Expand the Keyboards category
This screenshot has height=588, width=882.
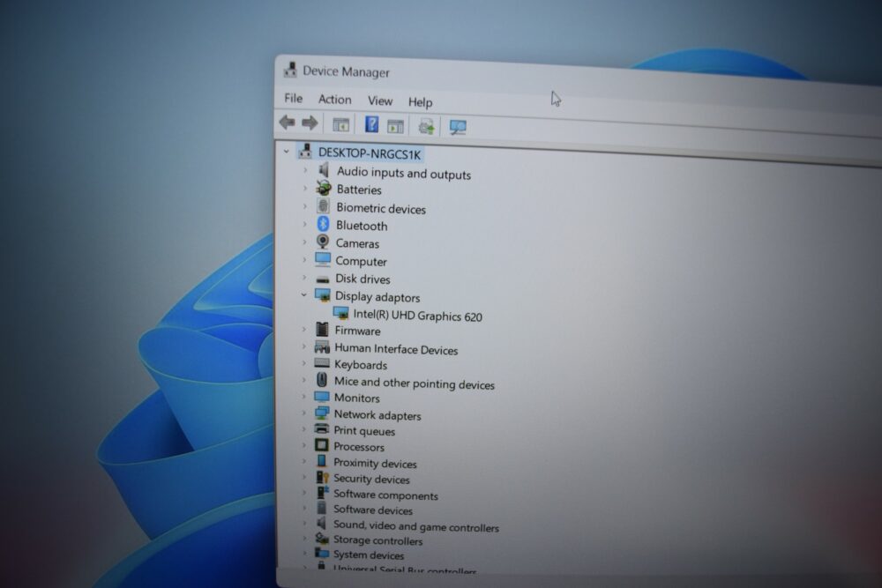point(303,363)
